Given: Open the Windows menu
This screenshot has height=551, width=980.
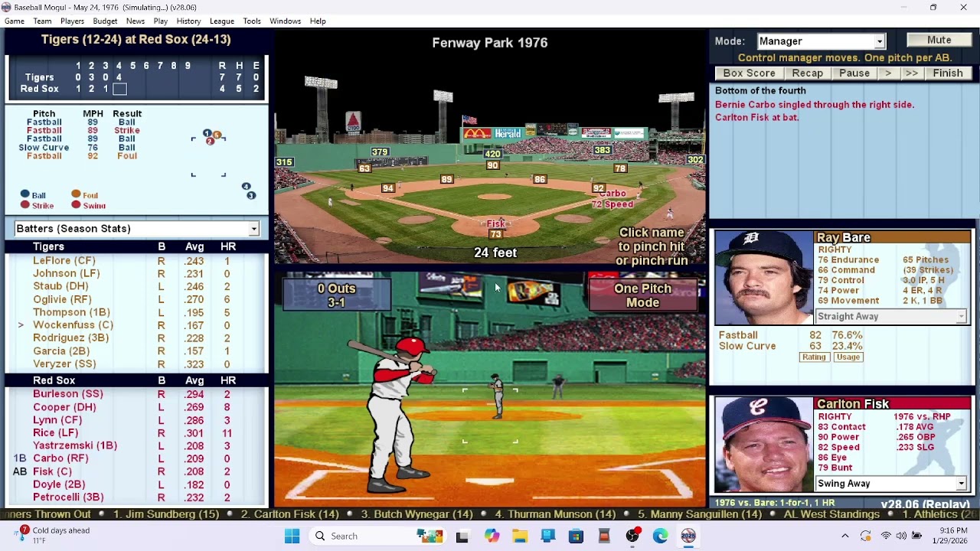Looking at the screenshot, I should point(285,21).
